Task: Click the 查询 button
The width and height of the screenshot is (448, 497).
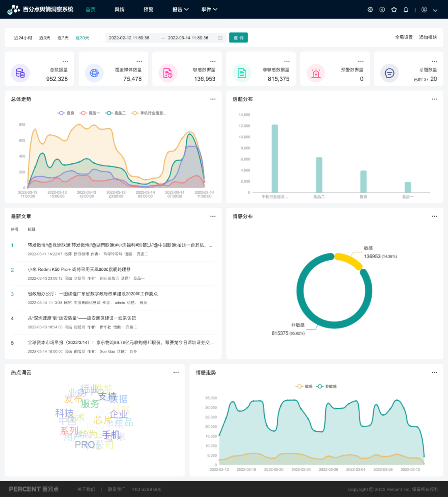Action: point(238,38)
